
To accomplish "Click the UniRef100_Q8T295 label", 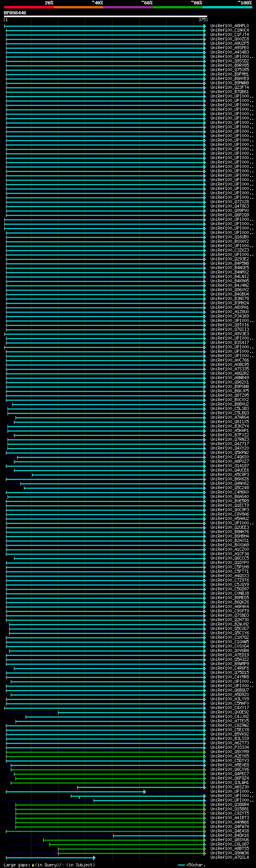I will point(230,396).
